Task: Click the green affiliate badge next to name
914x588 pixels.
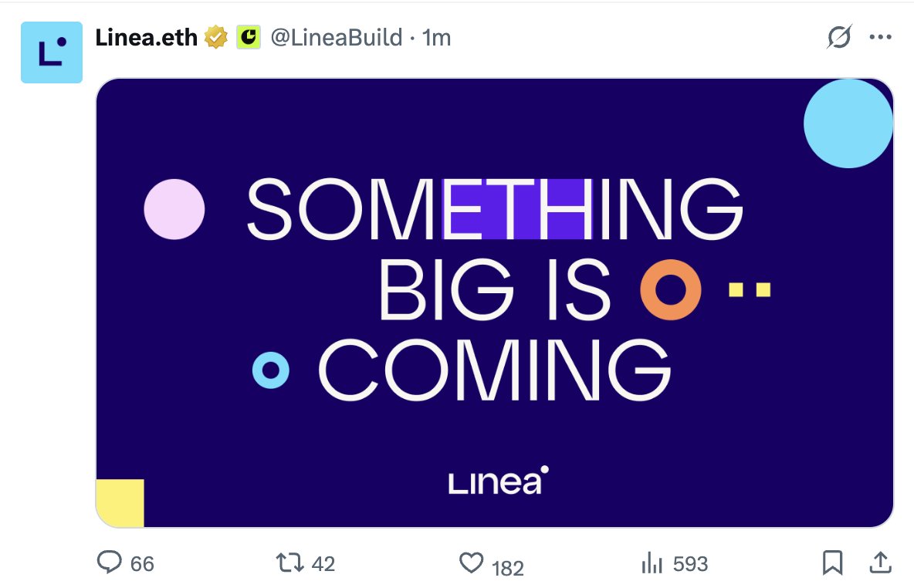Action: coord(249,37)
